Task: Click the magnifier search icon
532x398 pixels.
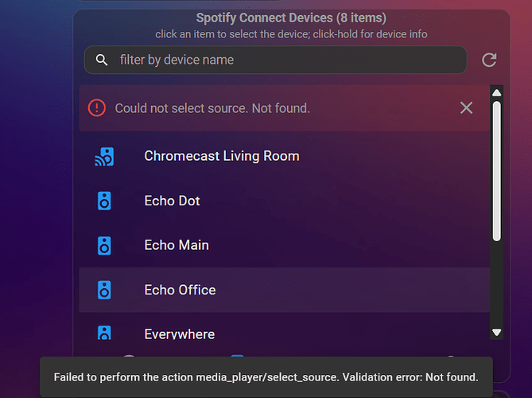Action: point(102,60)
